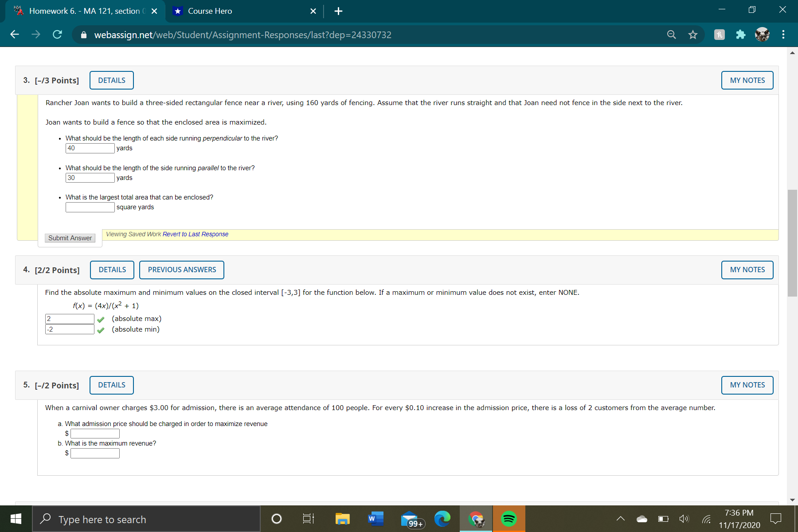Bookmark this page with the star icon
Viewport: 798px width, 532px height.
pos(693,35)
